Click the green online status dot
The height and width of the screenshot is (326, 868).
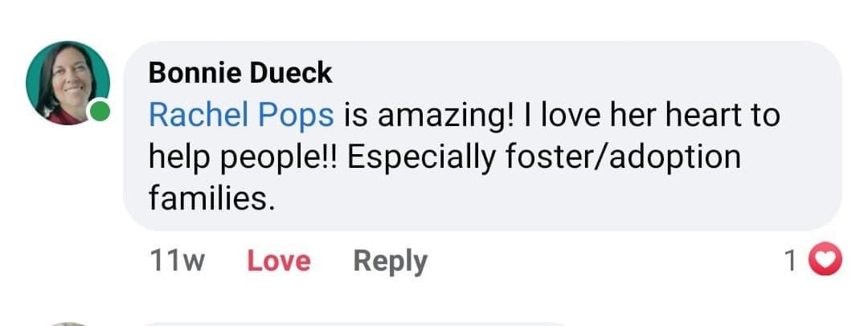[x=100, y=114]
